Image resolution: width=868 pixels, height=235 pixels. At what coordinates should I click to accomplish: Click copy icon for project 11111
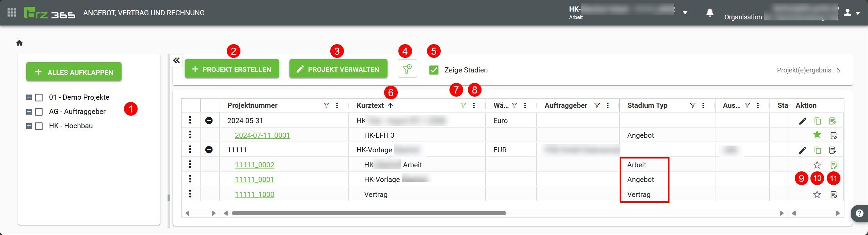coord(817,150)
